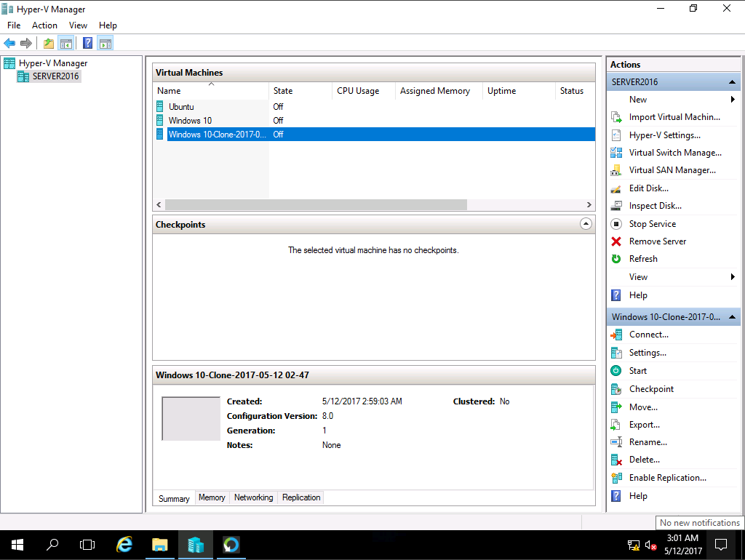Click the green Start power icon
The image size is (745, 560).
click(x=616, y=370)
